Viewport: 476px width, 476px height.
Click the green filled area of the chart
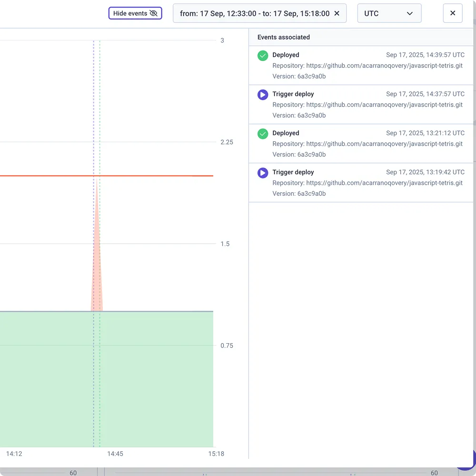[106, 379]
